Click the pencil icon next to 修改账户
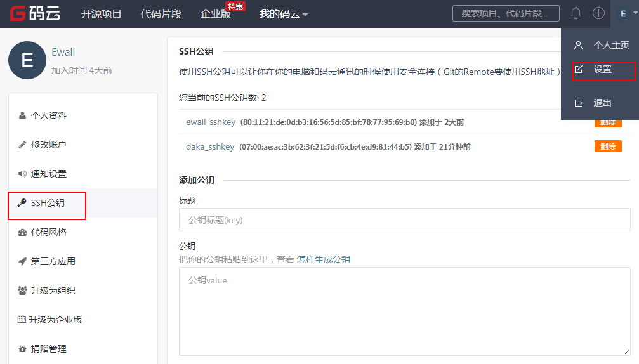639x364 pixels. (22, 145)
